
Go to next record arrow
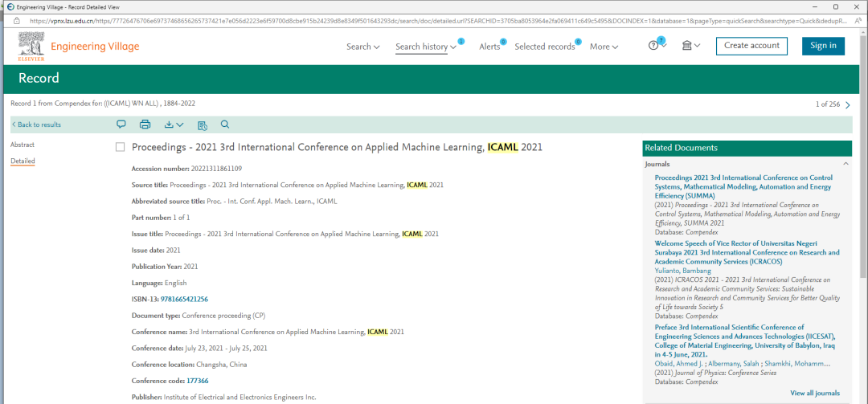848,104
